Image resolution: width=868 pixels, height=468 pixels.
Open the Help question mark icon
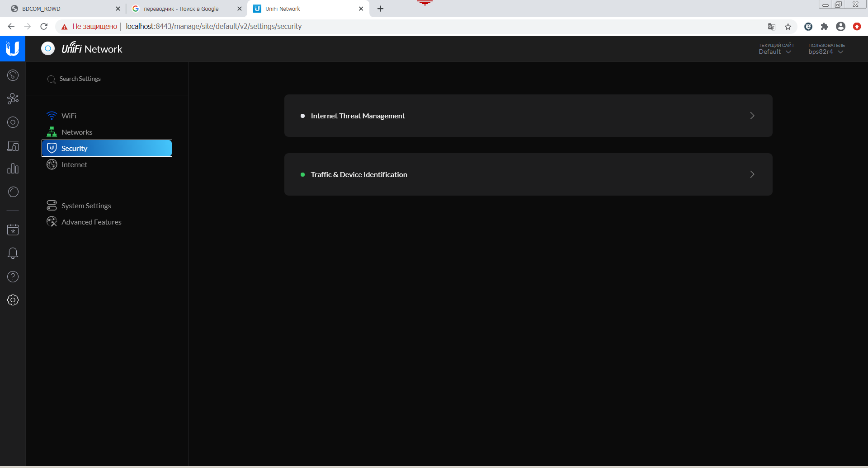(13, 277)
